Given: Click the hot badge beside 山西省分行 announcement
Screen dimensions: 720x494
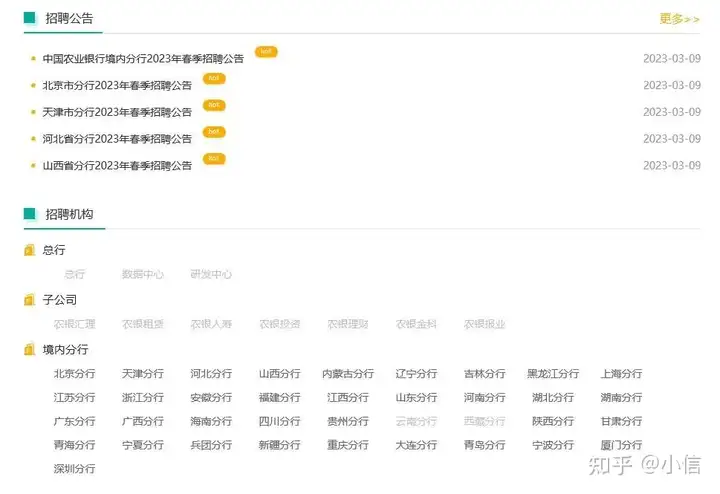Looking at the screenshot, I should tap(214, 158).
